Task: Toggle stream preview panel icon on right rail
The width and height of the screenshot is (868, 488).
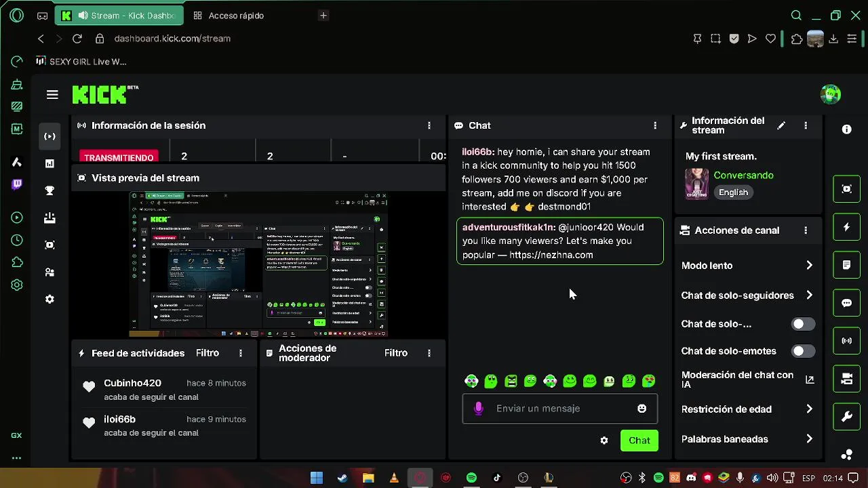Action: (846, 189)
